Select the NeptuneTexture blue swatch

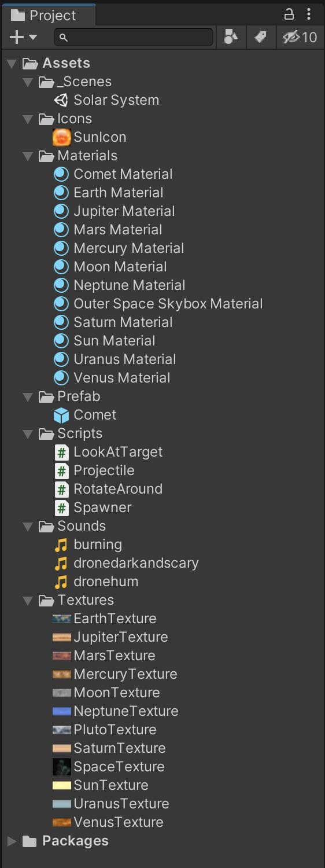point(61,711)
